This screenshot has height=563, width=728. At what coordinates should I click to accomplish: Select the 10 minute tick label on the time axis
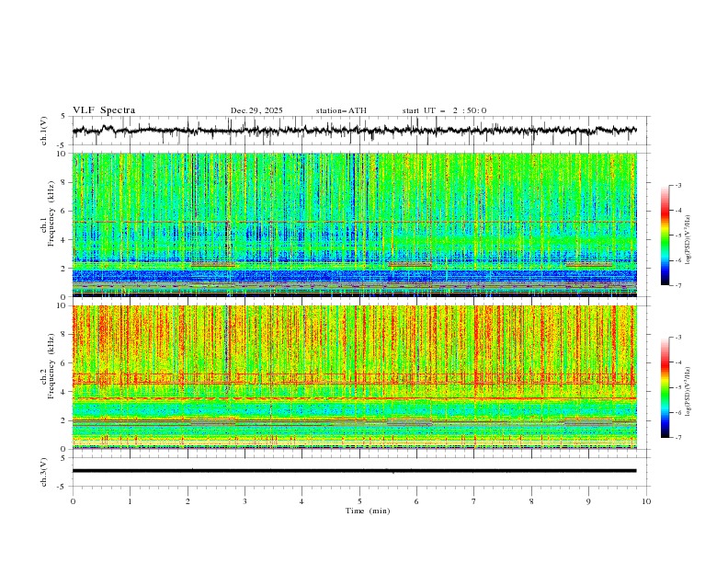[x=646, y=501]
